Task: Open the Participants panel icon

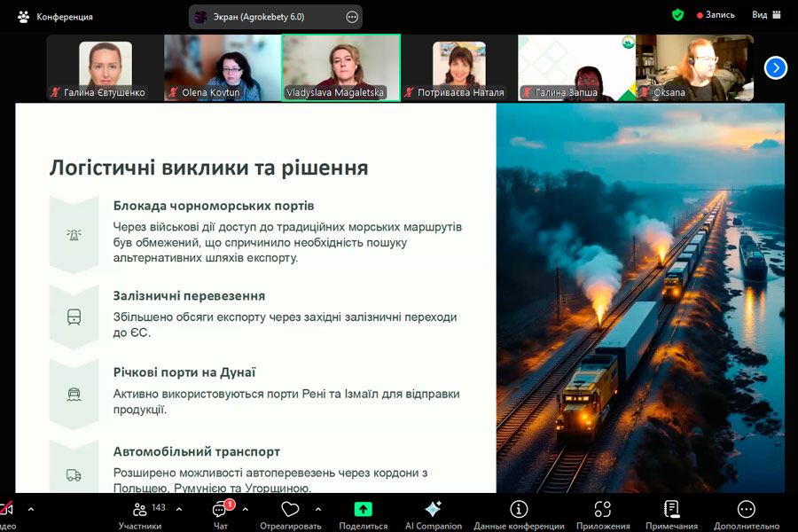Action: tap(140, 510)
